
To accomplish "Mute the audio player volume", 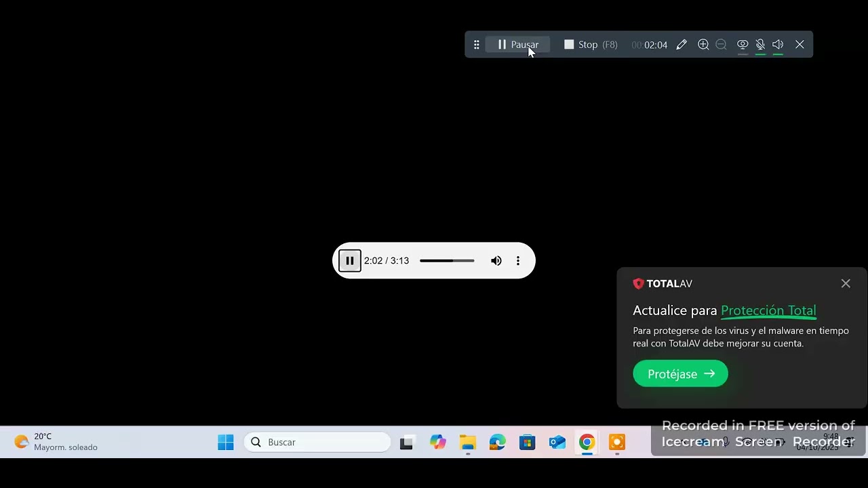I will (496, 260).
